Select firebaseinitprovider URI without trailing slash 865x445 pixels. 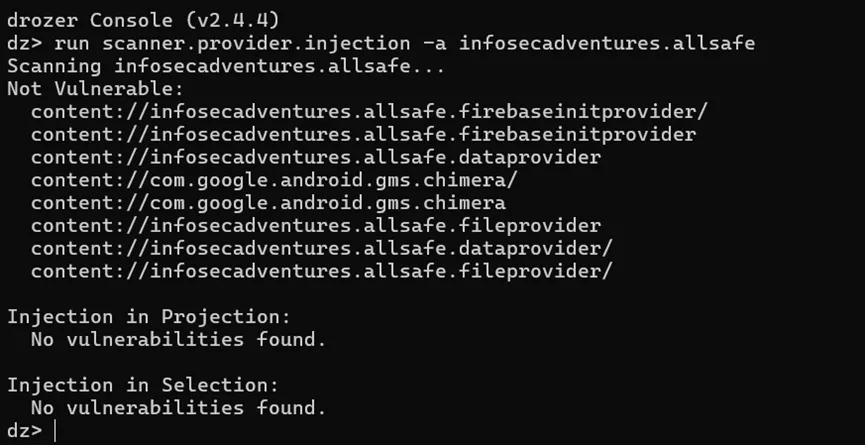pyautogui.click(x=364, y=135)
